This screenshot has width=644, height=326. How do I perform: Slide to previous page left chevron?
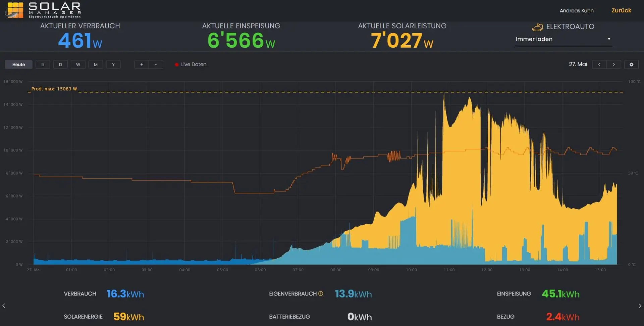coord(4,306)
